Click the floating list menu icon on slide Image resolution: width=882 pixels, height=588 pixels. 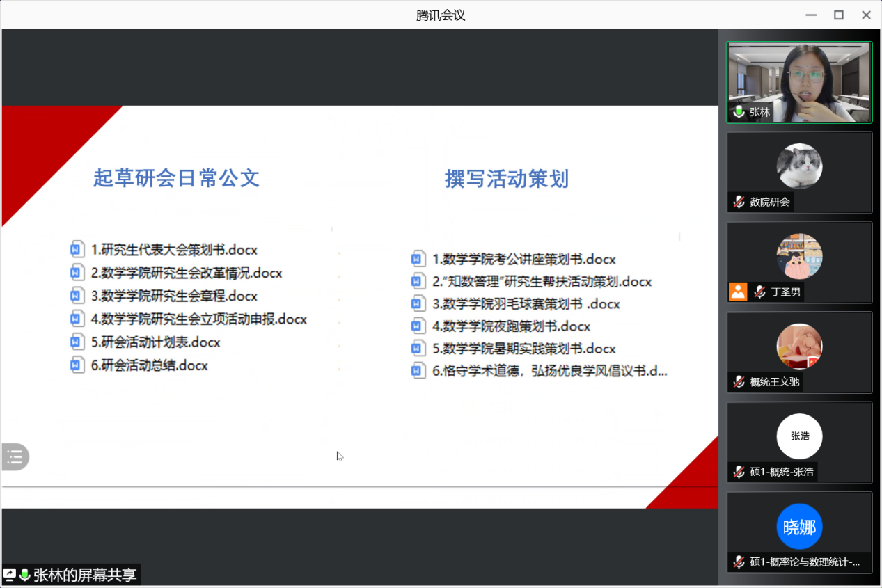tap(15, 456)
